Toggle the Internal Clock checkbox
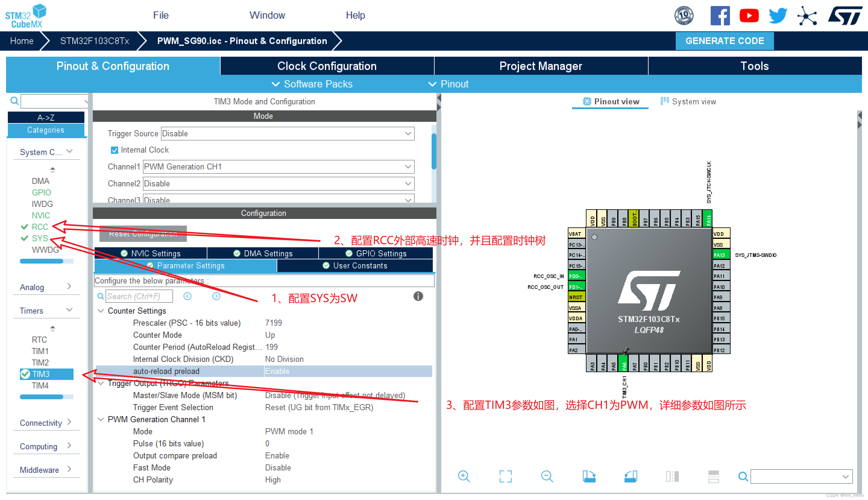The height and width of the screenshot is (500, 868). point(114,150)
